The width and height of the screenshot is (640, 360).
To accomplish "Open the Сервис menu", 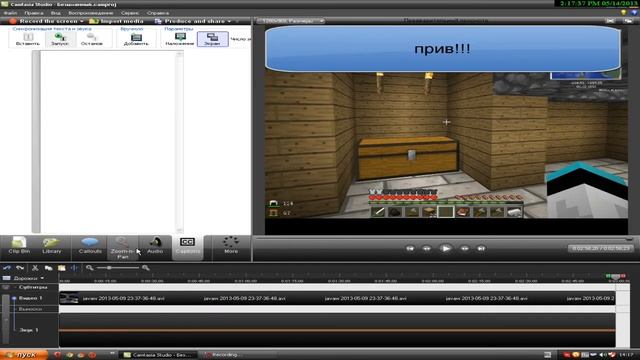I will [x=130, y=13].
